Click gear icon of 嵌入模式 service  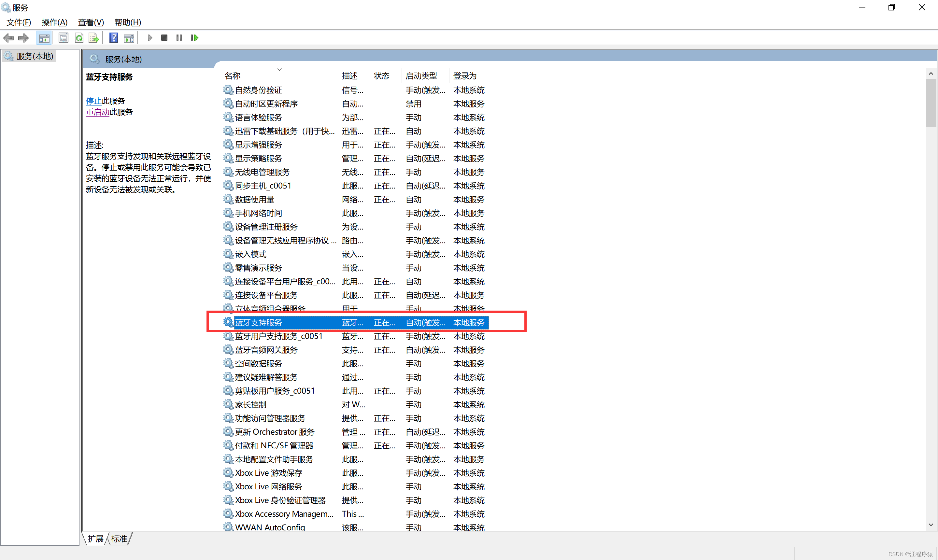point(228,254)
